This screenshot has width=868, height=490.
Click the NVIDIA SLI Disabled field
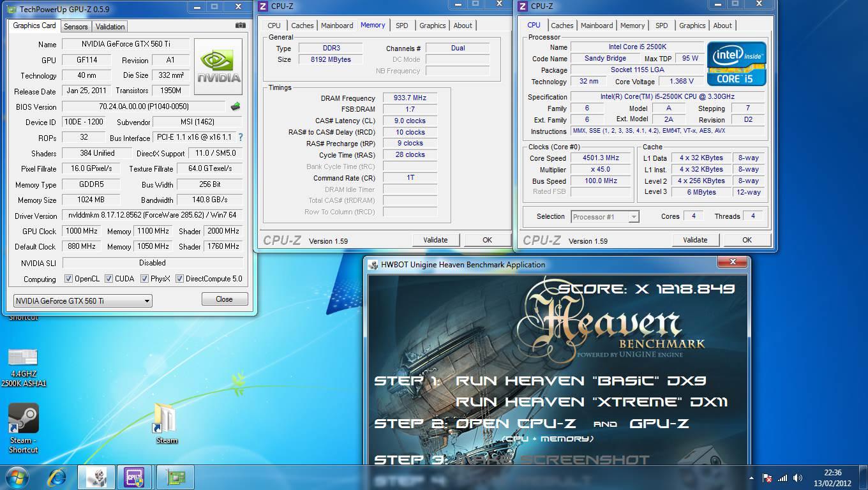pos(153,263)
